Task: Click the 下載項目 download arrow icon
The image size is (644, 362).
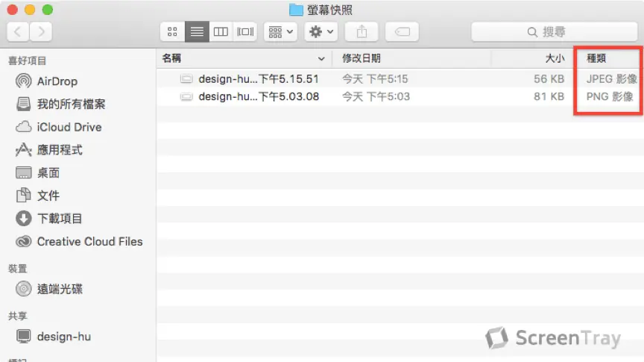Action: (23, 218)
